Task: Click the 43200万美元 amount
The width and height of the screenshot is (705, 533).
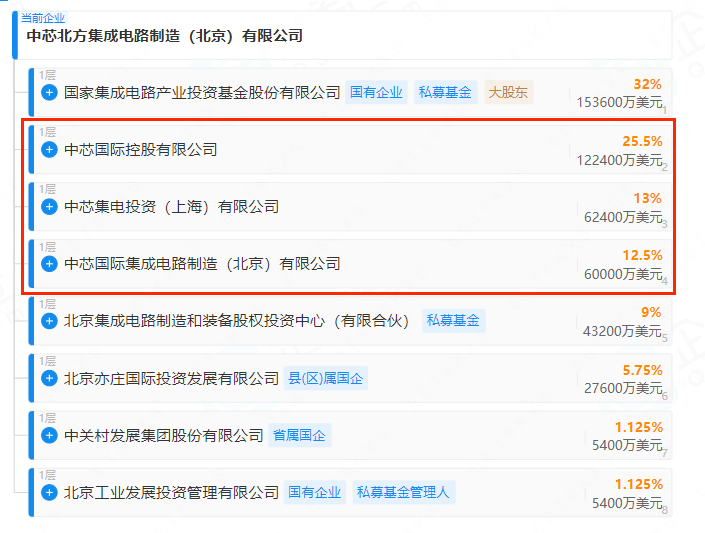Action: [622, 331]
